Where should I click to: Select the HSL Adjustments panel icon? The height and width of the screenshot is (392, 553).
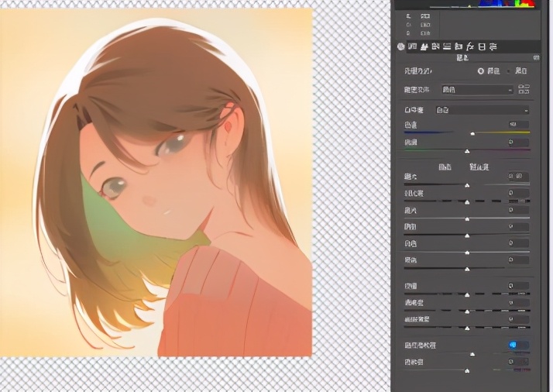(x=435, y=46)
